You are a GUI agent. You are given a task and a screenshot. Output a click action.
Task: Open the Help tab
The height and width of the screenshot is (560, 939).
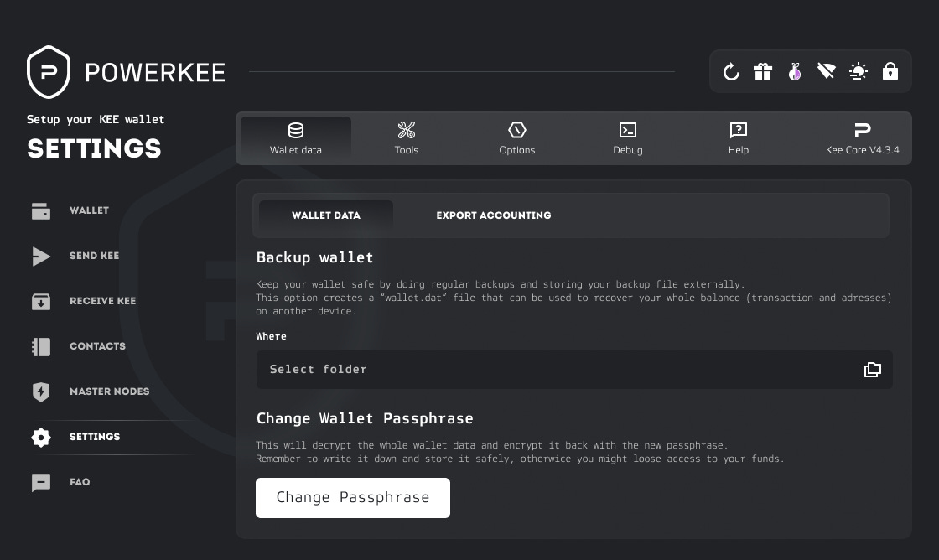(739, 138)
